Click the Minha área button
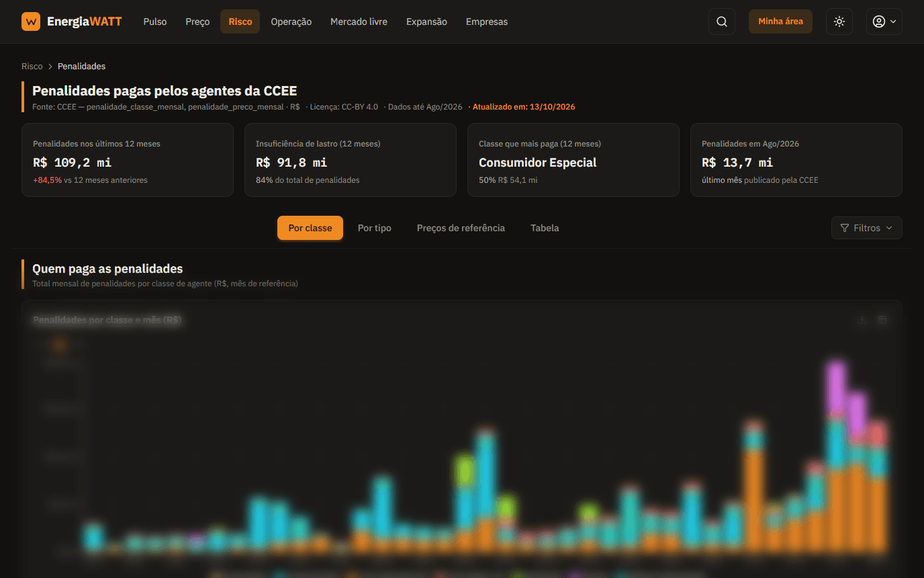924x578 pixels. pos(780,22)
